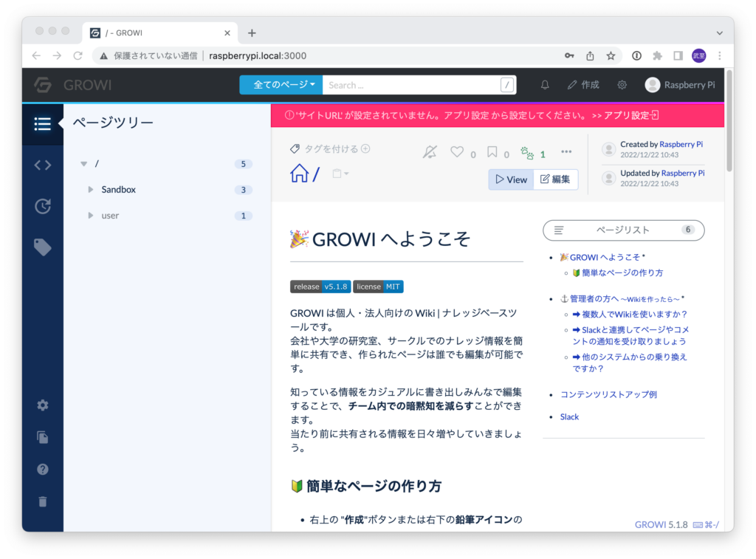Image resolution: width=756 pixels, height=559 pixels.
Task: Mute page notifications with the bell-slash toggle
Action: coord(430,152)
